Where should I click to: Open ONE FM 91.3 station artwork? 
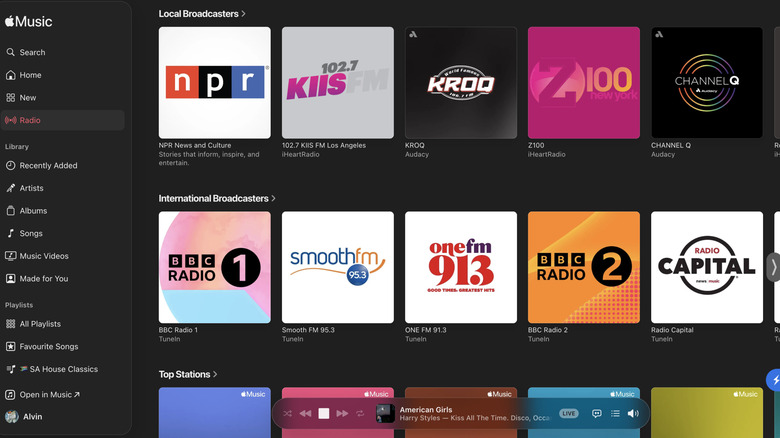[461, 267]
